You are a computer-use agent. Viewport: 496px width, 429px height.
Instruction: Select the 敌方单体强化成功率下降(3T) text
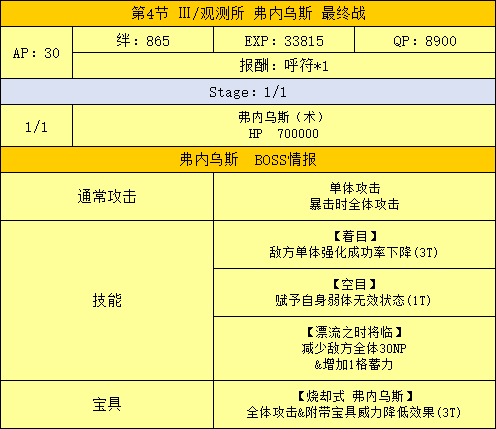(x=353, y=252)
